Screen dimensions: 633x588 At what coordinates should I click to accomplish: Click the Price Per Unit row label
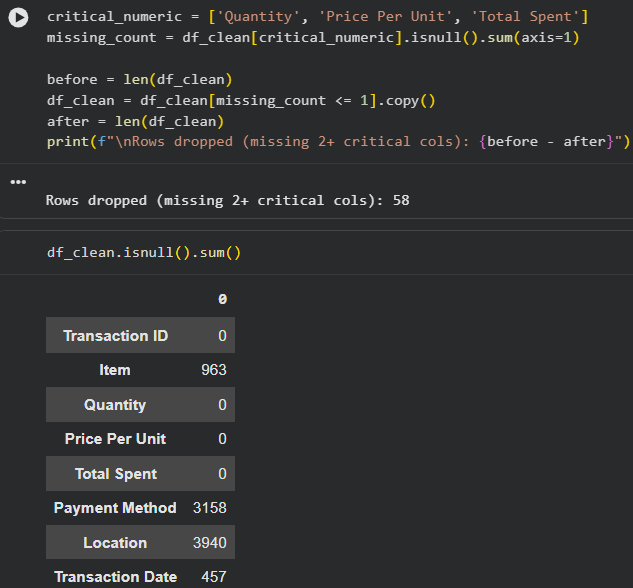coord(115,439)
